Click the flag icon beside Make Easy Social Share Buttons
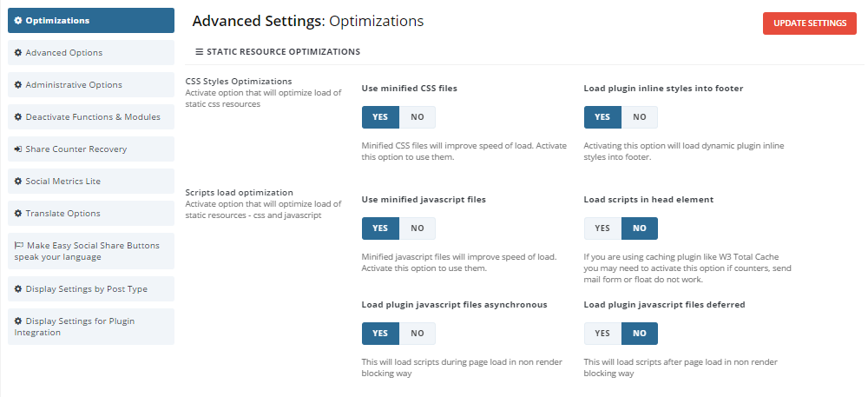Viewport: 868px width, 397px height. click(18, 246)
